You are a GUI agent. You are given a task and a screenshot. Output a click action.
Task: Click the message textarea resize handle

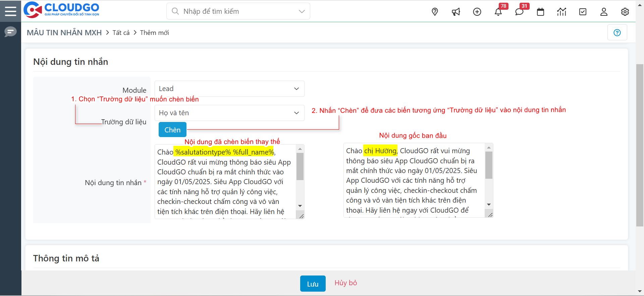(x=301, y=216)
